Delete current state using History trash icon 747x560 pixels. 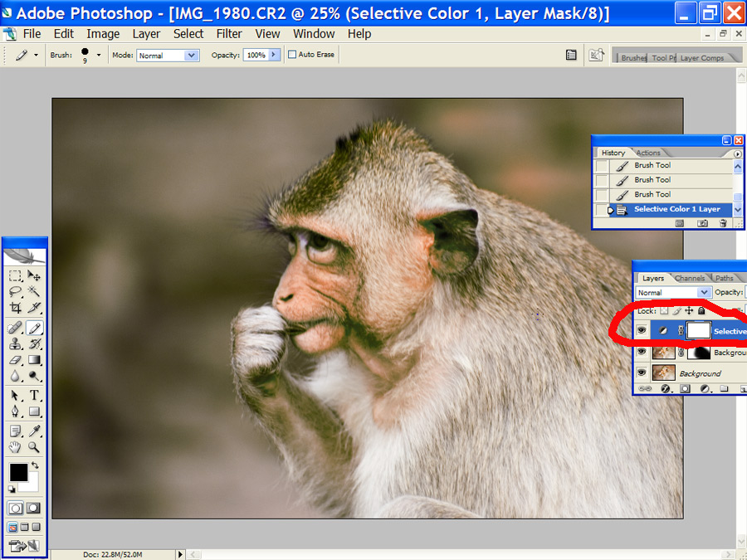click(723, 223)
